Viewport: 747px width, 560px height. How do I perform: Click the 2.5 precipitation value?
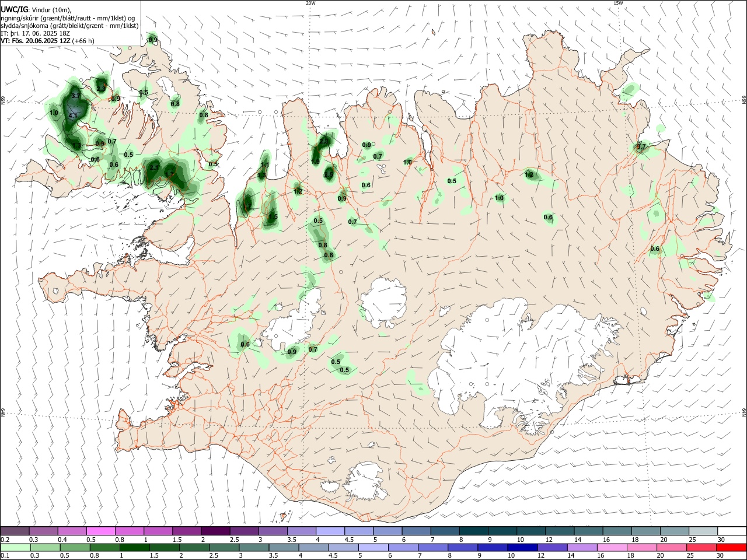(329, 174)
